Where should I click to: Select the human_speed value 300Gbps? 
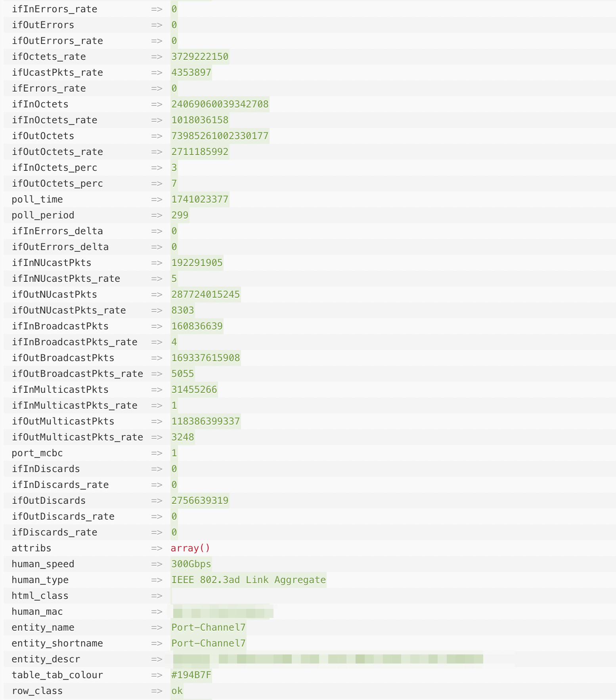click(x=191, y=564)
